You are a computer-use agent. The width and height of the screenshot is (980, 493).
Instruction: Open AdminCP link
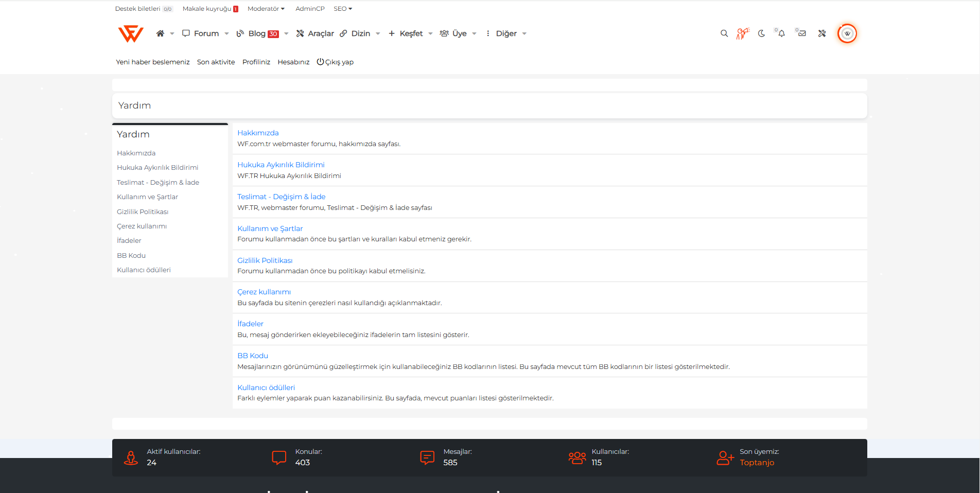(310, 9)
